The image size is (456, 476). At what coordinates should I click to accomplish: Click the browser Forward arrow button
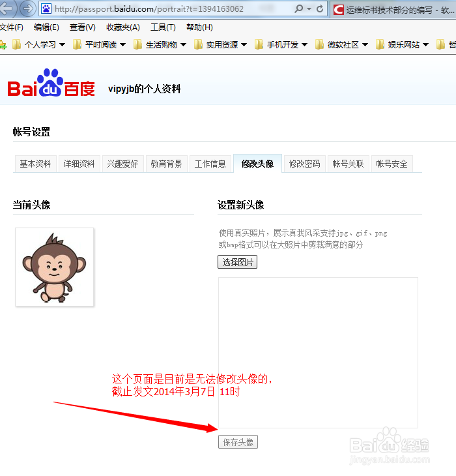[x=28, y=8]
